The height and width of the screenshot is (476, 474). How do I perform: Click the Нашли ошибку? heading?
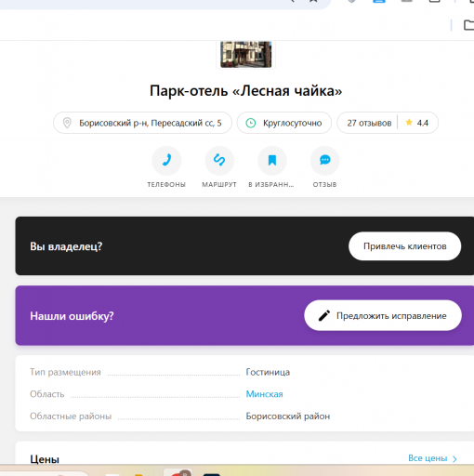(72, 316)
